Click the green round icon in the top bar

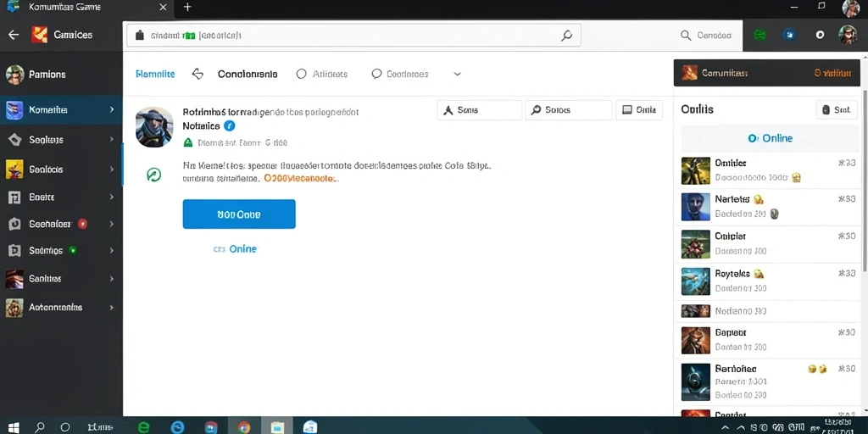click(760, 35)
